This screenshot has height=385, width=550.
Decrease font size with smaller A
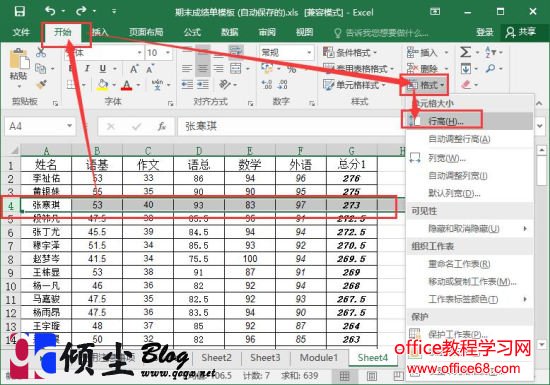[150, 69]
